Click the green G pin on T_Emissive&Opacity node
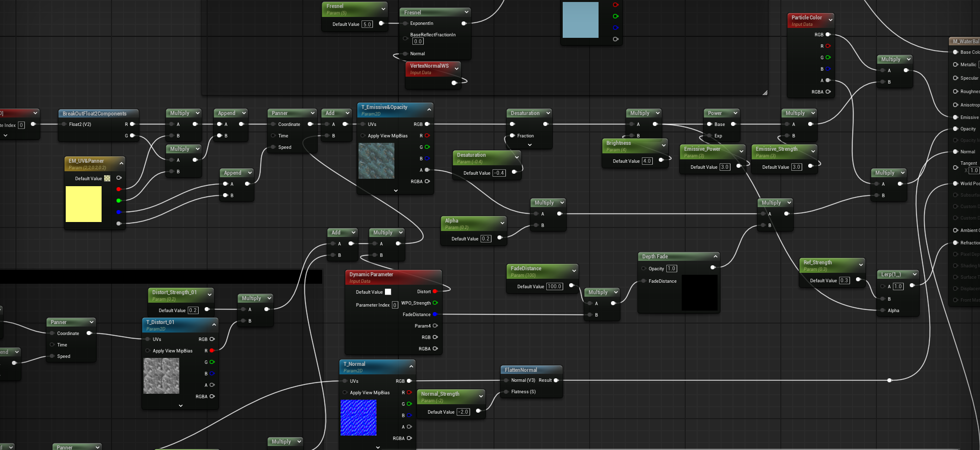 [427, 147]
